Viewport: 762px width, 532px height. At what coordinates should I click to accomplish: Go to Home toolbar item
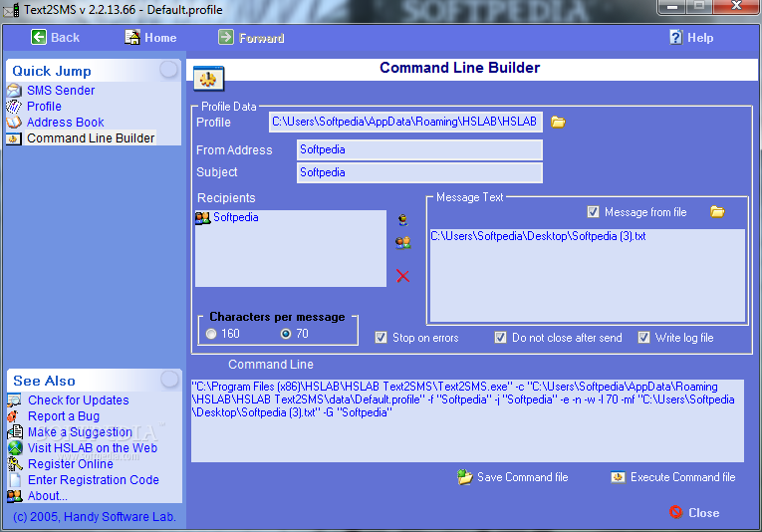[x=160, y=38]
